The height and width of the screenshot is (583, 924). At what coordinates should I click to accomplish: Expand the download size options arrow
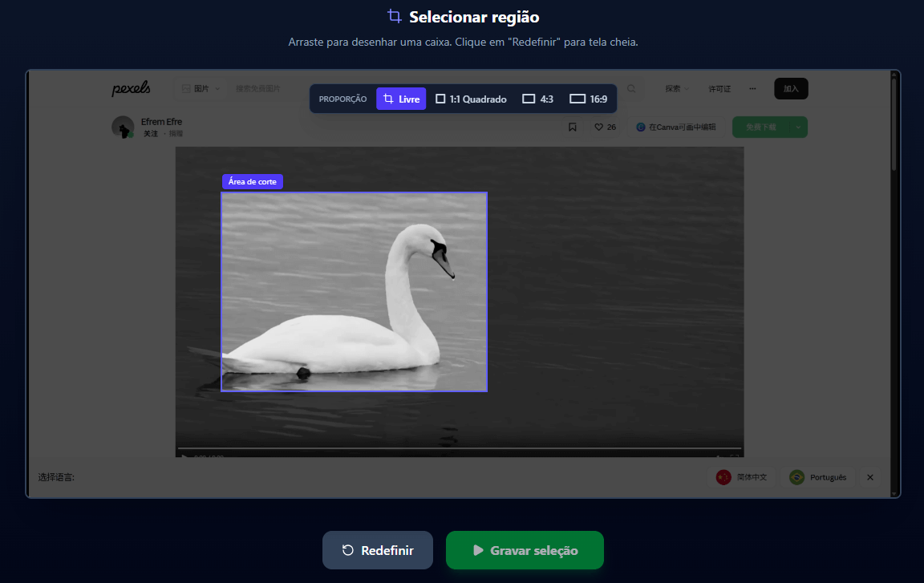pos(799,128)
